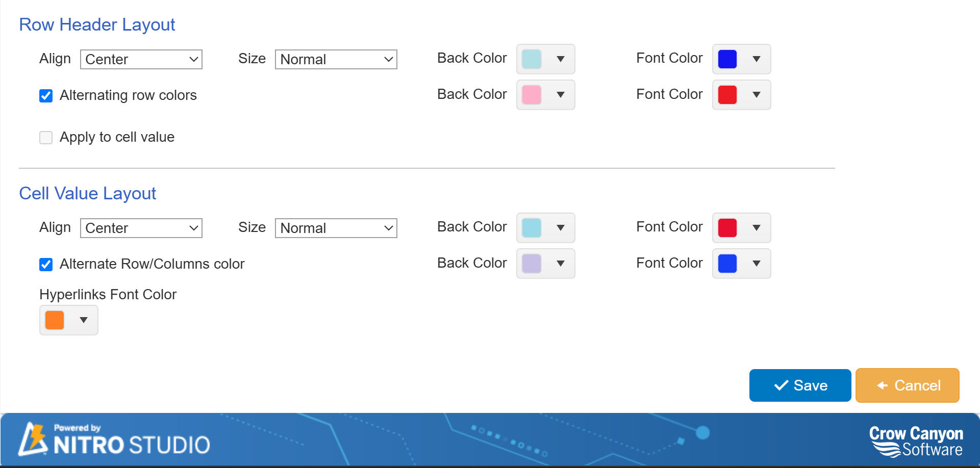This screenshot has height=468, width=980.
Task: Open Row Header pink Back Color arrow
Action: pyautogui.click(x=561, y=95)
